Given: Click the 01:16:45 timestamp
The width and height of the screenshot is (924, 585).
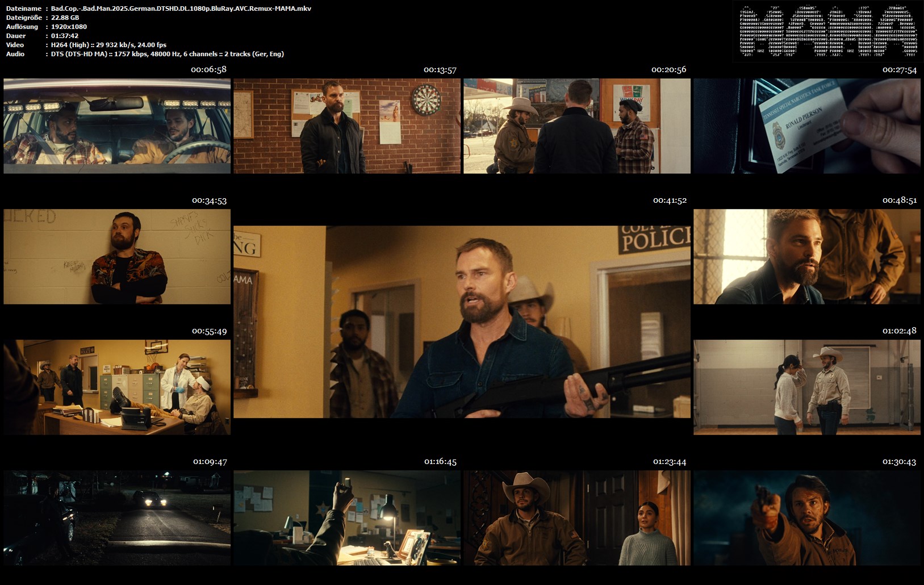Looking at the screenshot, I should pos(440,462).
